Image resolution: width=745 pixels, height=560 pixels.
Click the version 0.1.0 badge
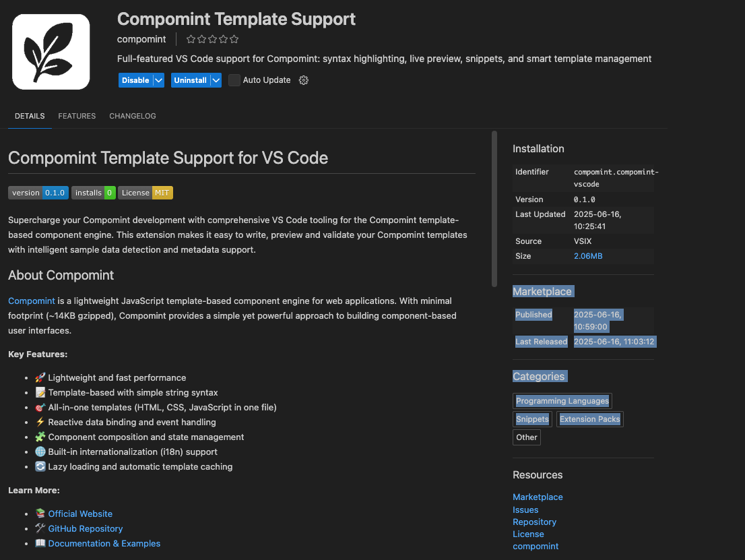point(38,193)
